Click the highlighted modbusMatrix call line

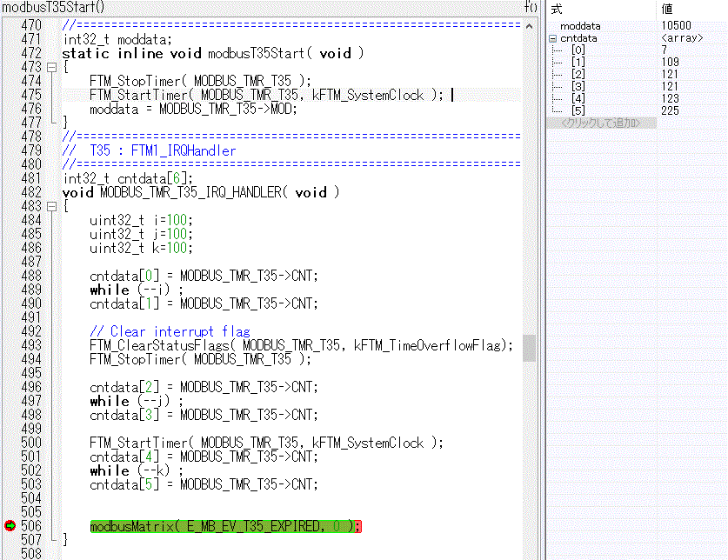click(x=225, y=526)
